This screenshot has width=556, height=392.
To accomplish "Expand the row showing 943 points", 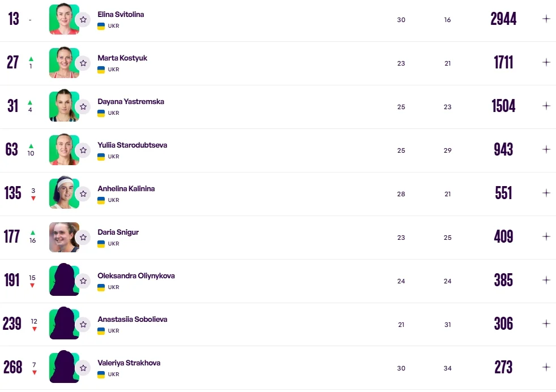I will click(546, 149).
